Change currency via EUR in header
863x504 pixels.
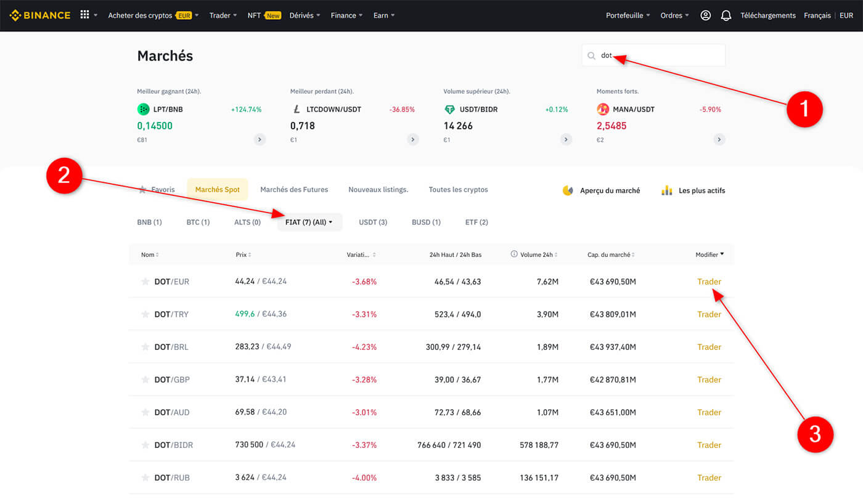tap(846, 15)
